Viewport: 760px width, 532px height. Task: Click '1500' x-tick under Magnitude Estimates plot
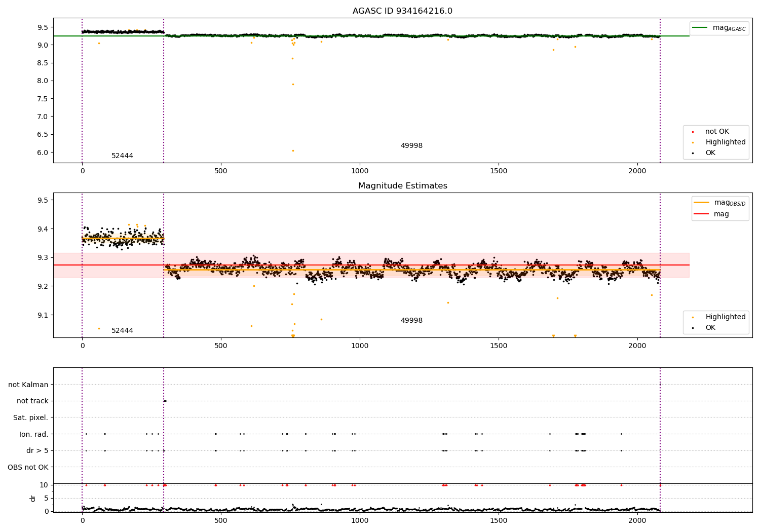click(499, 346)
